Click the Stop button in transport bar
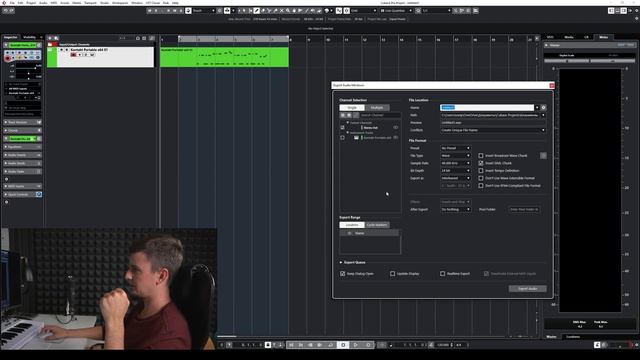The width and height of the screenshot is (640, 360). tap(343, 345)
